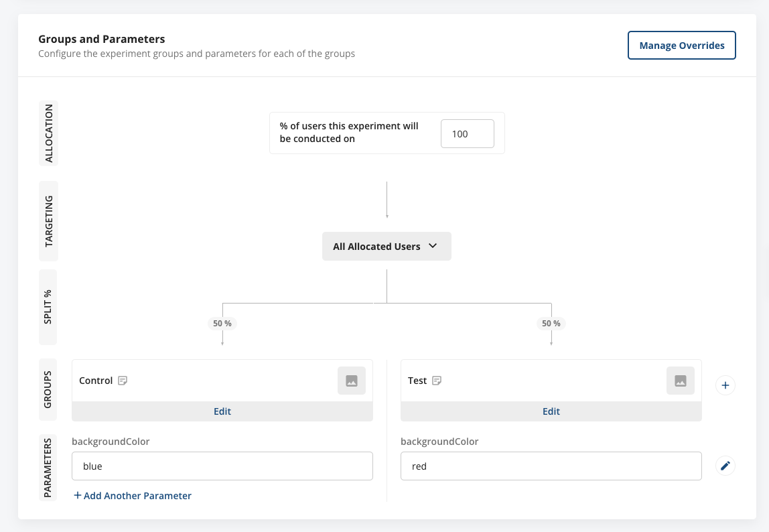Click the 50 % split badge above Control
Screen dimensions: 769x532
[x=222, y=324]
